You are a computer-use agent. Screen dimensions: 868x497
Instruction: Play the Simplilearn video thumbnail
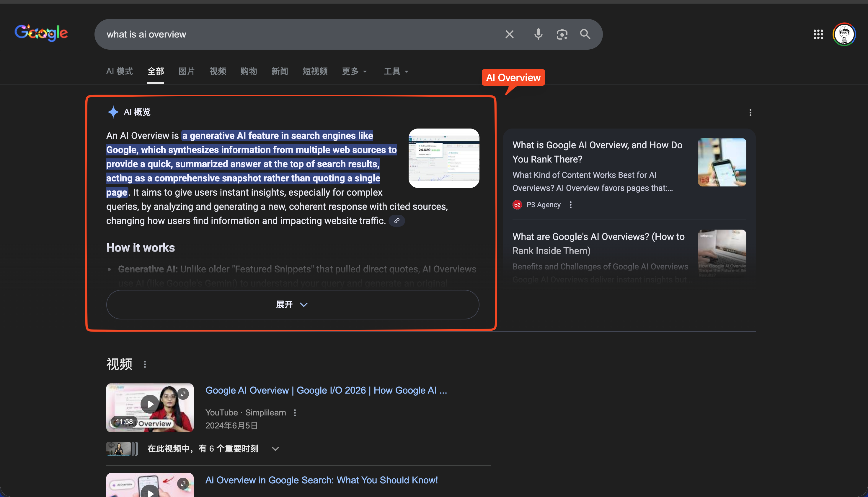tap(150, 405)
